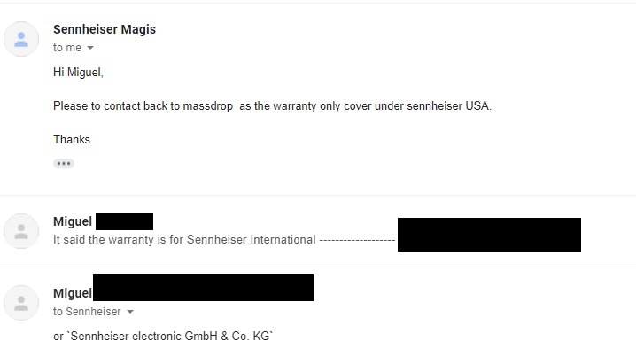
Task: Click sender name Sennheiser Magis
Action: point(104,29)
